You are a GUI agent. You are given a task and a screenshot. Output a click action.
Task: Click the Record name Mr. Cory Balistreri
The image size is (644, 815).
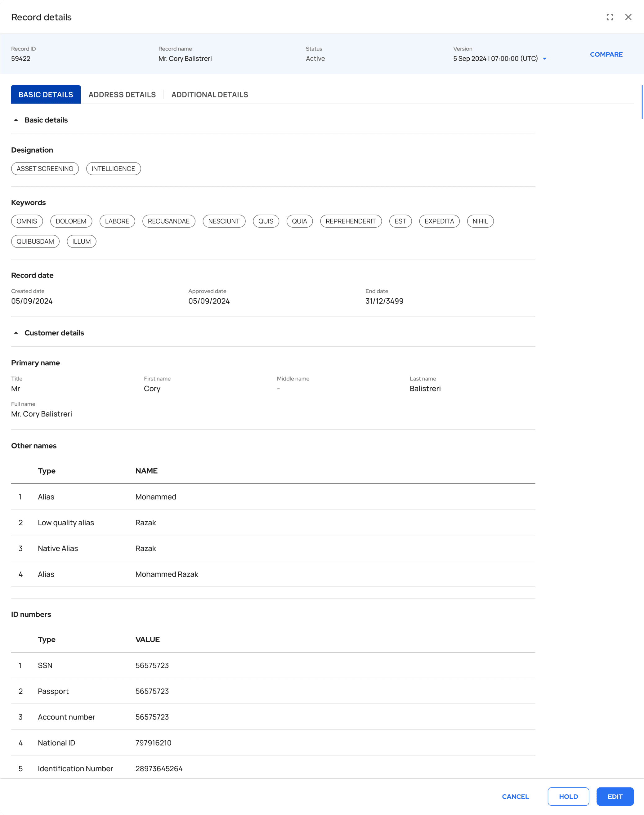tap(185, 58)
